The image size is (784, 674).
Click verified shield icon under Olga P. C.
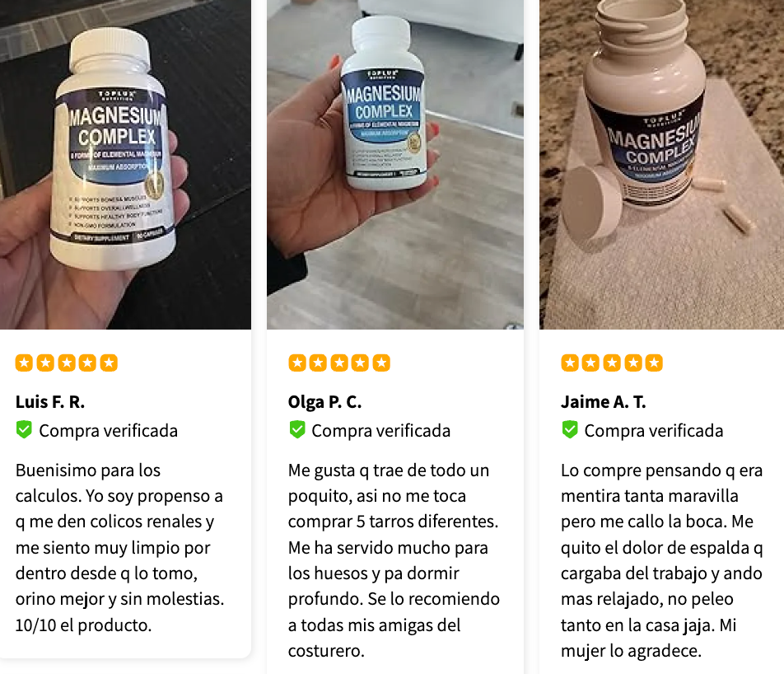297,430
